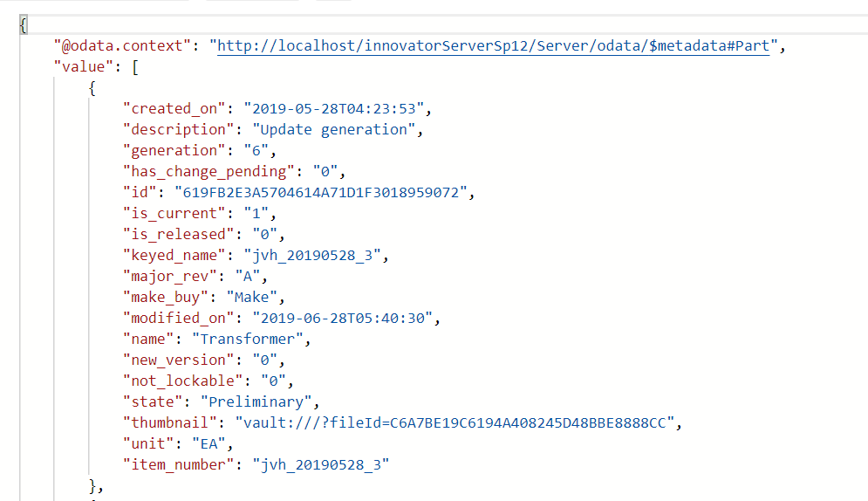The image size is (868, 501).
Task: Click the make_buy value "Make"
Action: coord(252,298)
